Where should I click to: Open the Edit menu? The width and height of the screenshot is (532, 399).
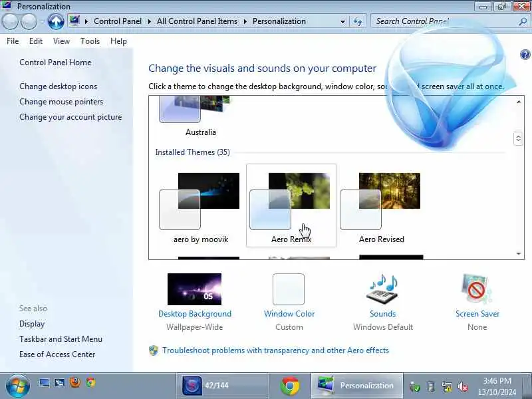(36, 41)
